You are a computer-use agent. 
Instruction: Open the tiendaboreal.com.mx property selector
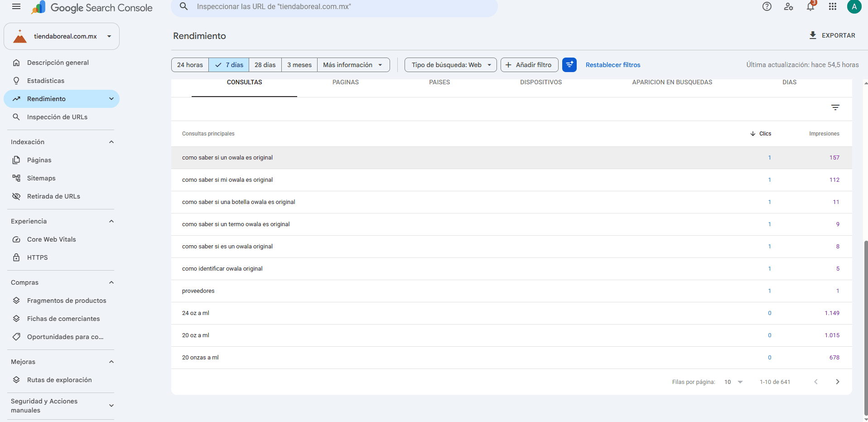(x=62, y=36)
